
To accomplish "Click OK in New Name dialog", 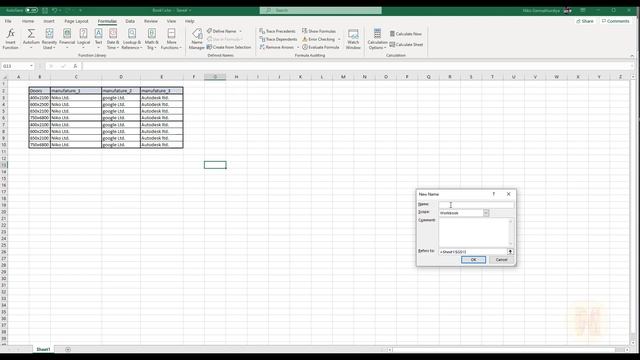I will click(473, 260).
